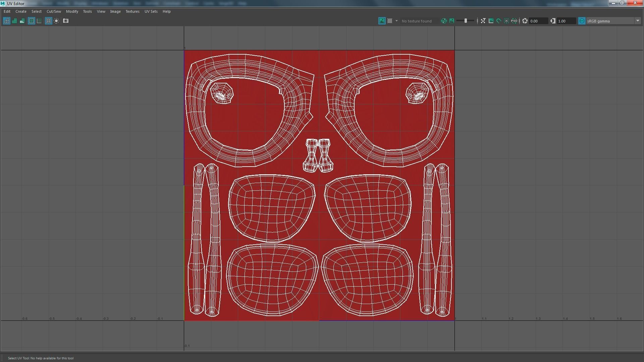Open the Cut/Sew menu
This screenshot has height=362, width=644.
click(54, 11)
